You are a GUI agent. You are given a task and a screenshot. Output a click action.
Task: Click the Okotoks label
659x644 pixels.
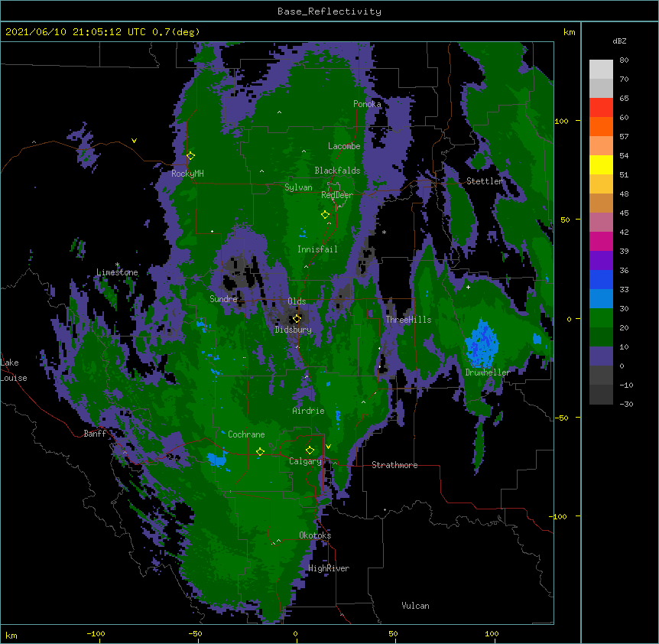315,535
